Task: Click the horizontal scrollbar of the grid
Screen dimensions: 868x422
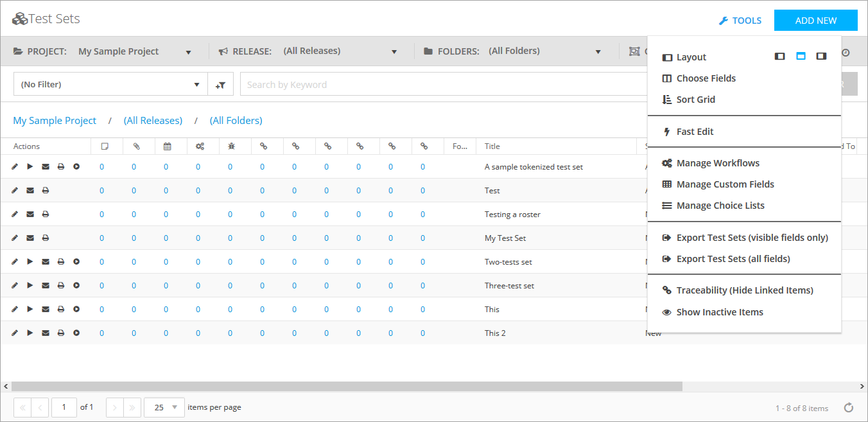Action: (x=347, y=386)
